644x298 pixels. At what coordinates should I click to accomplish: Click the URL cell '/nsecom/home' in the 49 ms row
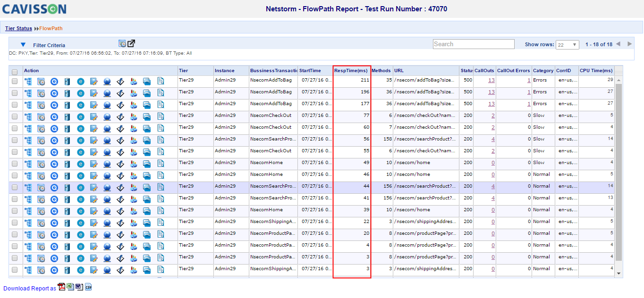click(x=412, y=163)
